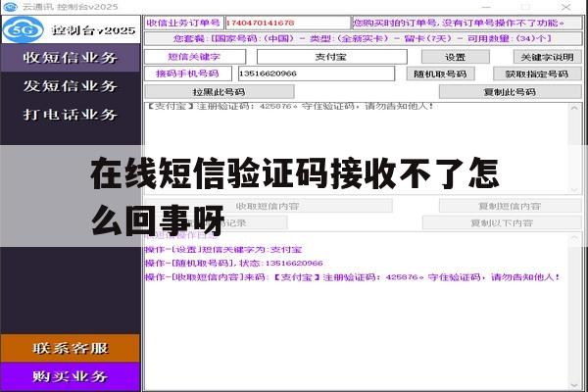Screen dimensions: 588x392
Task: Click 获取指定号码 button
Action: [537, 73]
